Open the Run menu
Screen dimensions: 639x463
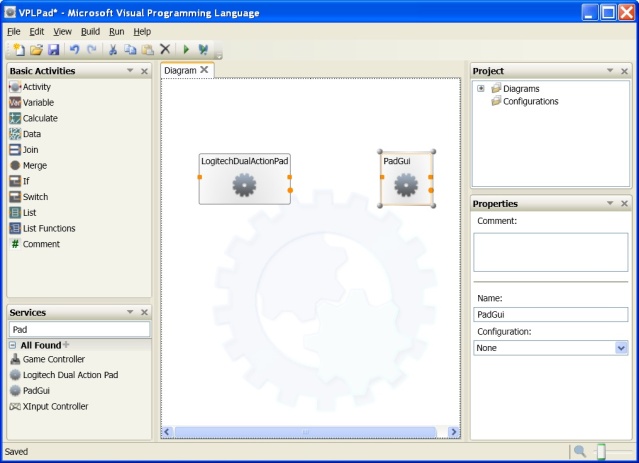pyautogui.click(x=116, y=31)
